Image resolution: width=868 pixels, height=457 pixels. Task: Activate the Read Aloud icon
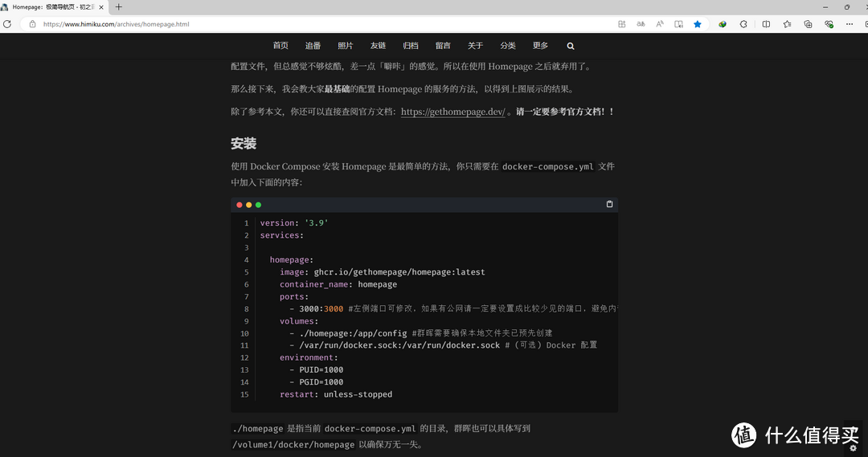[660, 24]
